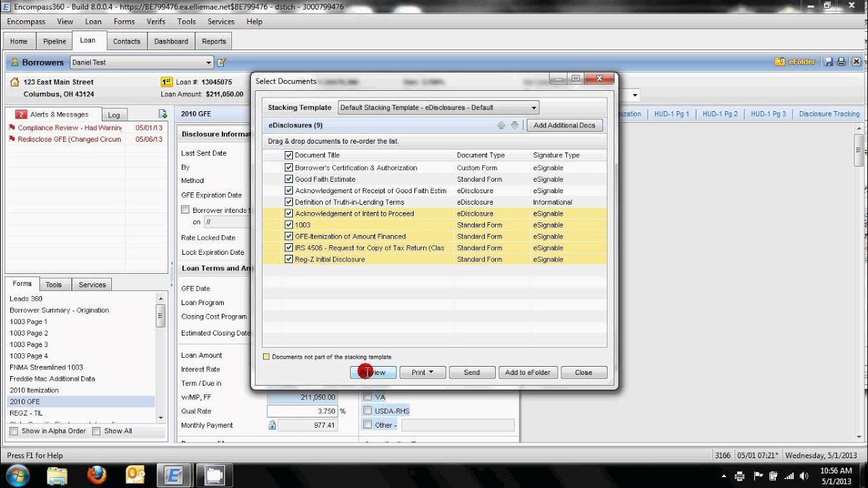This screenshot has height=488, width=868.
Task: Open the Disclosure Tracking link
Action: coord(829,114)
